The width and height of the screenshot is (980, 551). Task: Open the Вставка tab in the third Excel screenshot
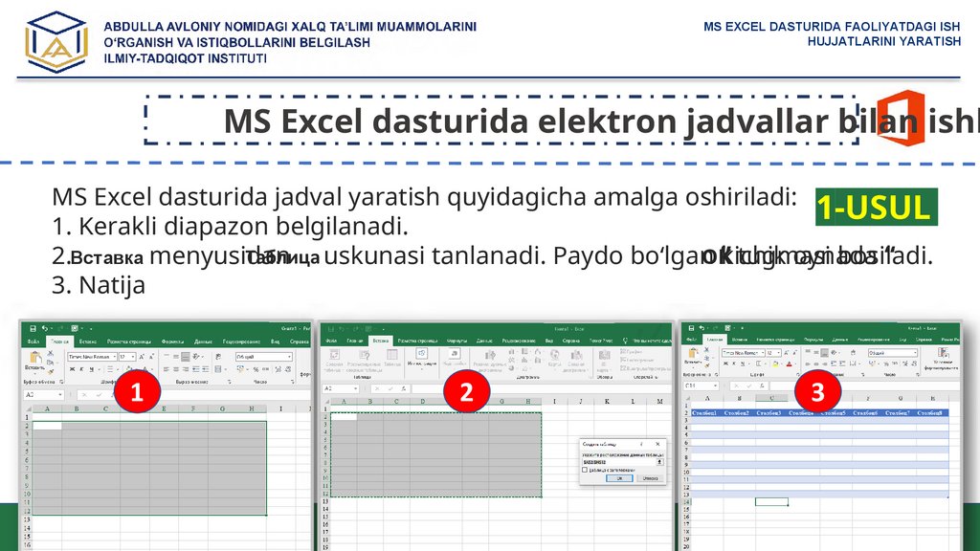coord(740,340)
